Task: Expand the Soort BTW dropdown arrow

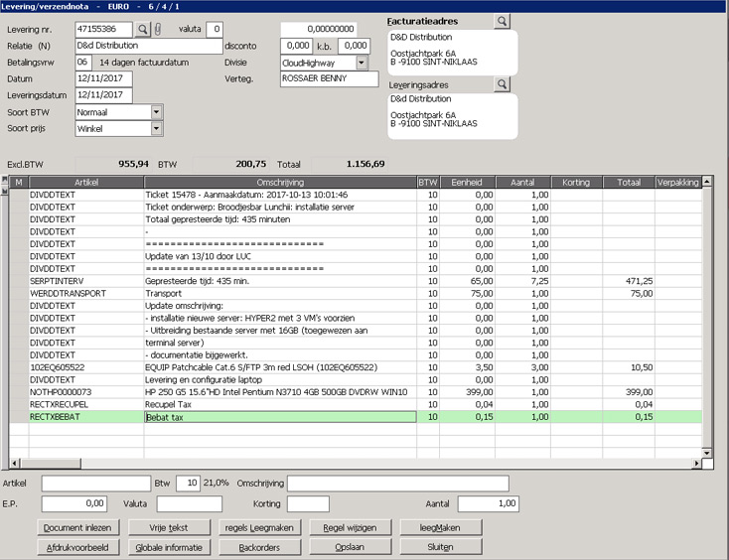Action: click(157, 112)
